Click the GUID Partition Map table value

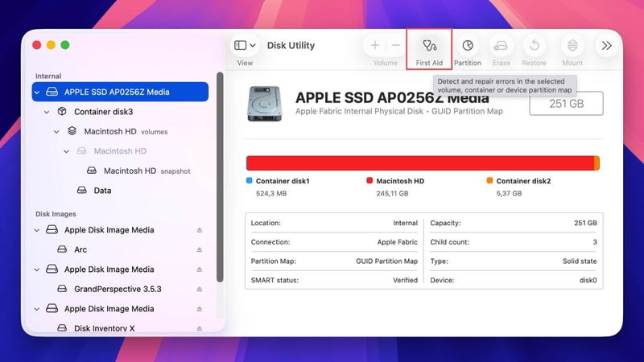[386, 261]
